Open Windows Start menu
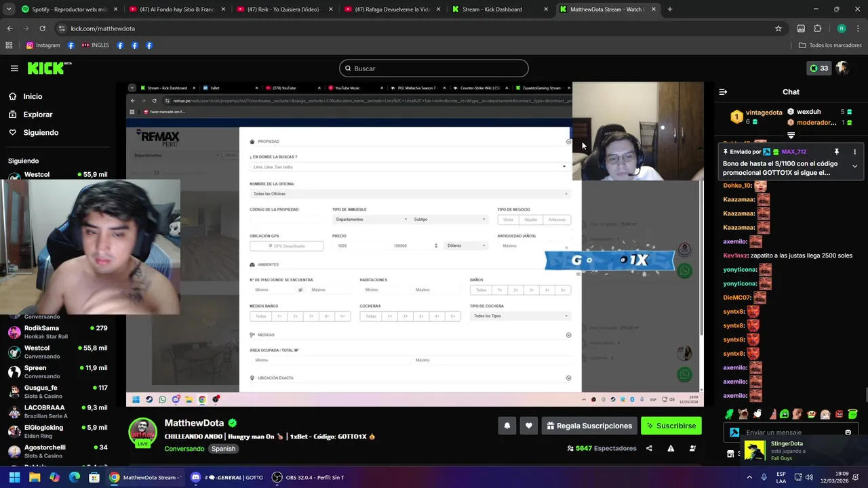 coord(14,477)
